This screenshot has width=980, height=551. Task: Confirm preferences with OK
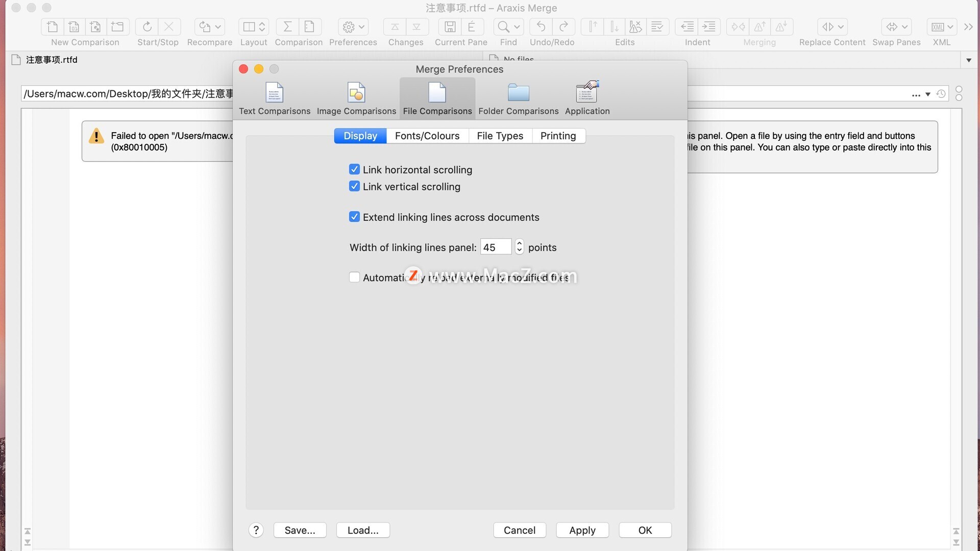pyautogui.click(x=645, y=530)
